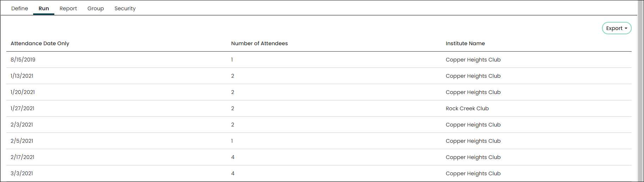Switch to the Define tab
This screenshot has height=182, width=644.
[20, 8]
